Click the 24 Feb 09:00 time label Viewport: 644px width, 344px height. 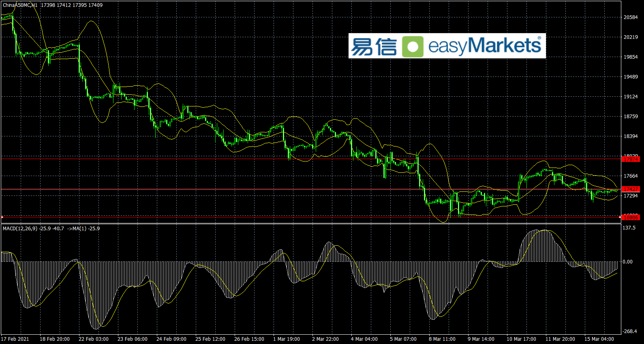pyautogui.click(x=171, y=339)
